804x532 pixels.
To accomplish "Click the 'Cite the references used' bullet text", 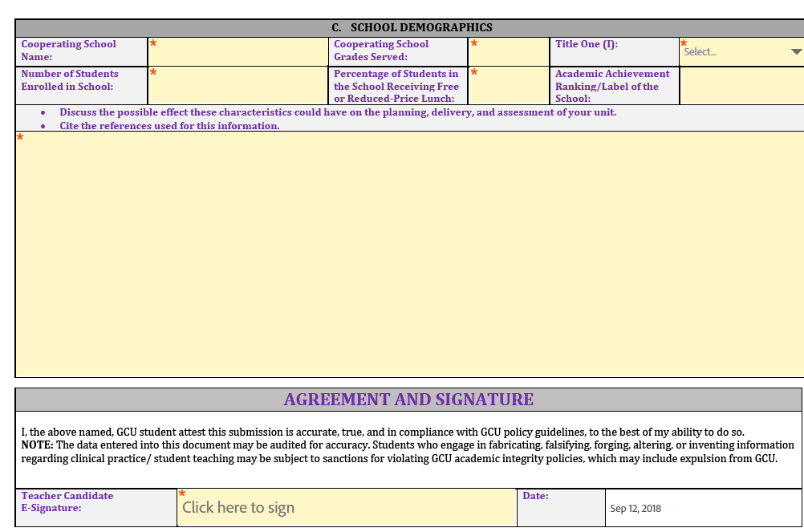I will tap(170, 125).
